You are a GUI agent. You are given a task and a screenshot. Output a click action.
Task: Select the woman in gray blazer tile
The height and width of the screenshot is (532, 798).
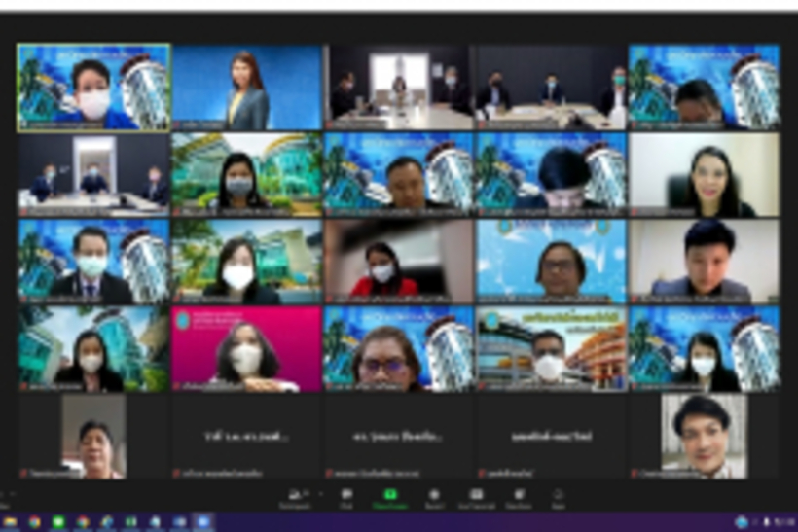[247, 87]
